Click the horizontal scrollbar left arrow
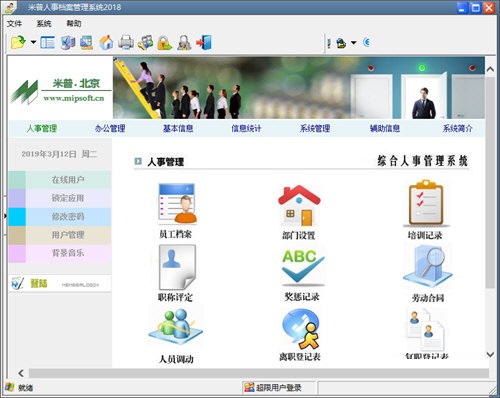Screen dimensions: 500x398 (21, 373)
